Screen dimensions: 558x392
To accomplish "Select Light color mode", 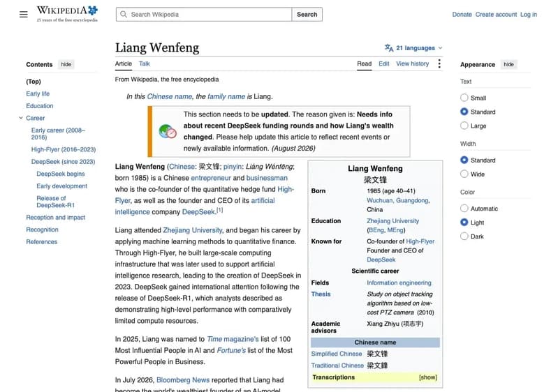I will pos(464,222).
